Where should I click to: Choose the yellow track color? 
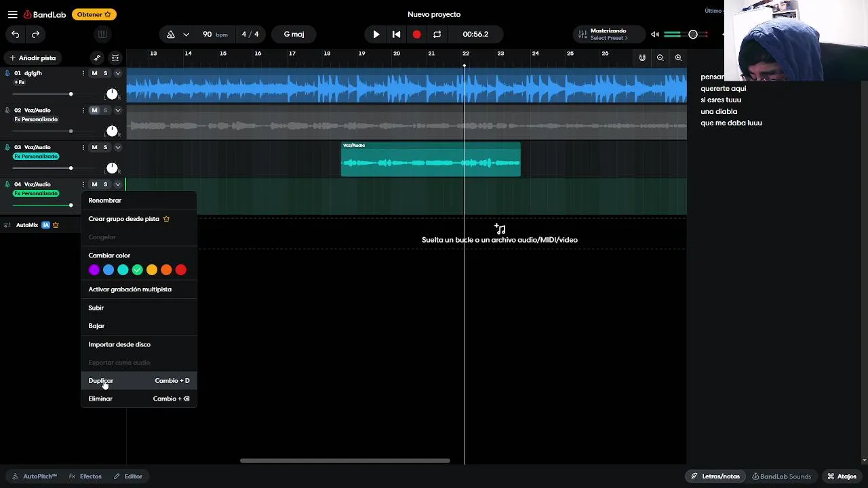(152, 270)
